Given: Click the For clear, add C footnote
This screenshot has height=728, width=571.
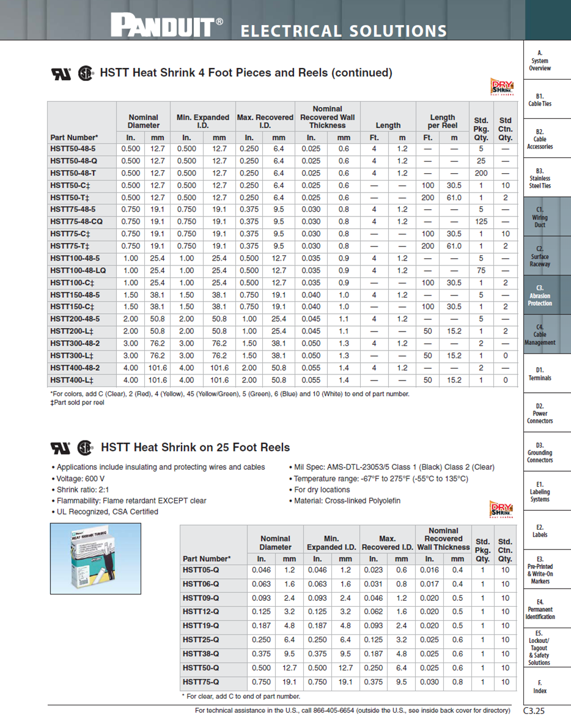Looking at the screenshot, I should coord(241,696).
